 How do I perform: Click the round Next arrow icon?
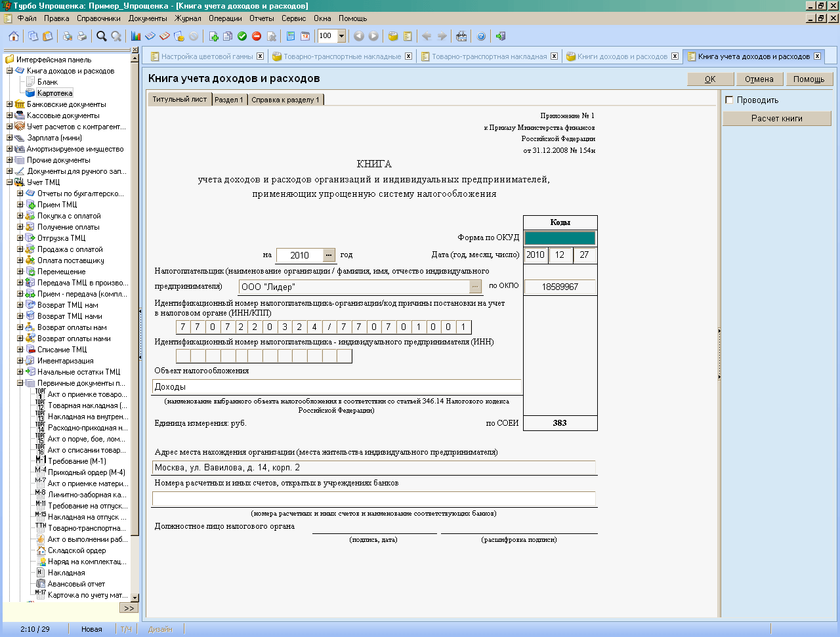[373, 36]
